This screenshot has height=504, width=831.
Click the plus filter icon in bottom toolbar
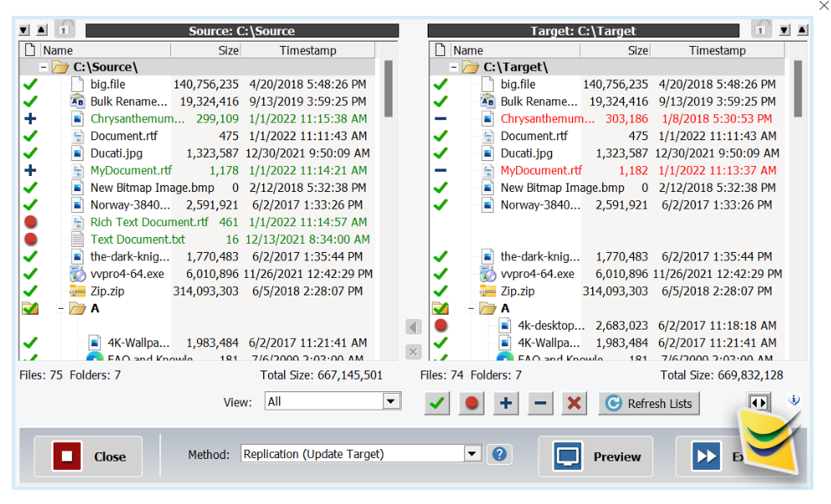505,403
